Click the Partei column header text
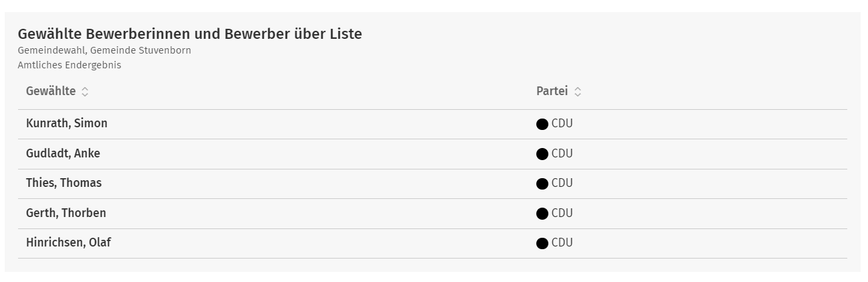Viewport: 868px width, 282px height. point(552,91)
